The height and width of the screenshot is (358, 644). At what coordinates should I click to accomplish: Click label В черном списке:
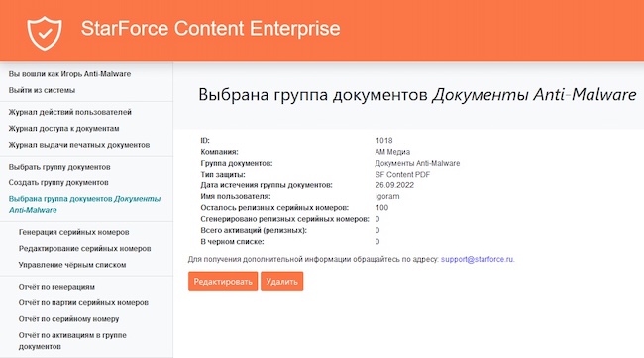pos(233,242)
